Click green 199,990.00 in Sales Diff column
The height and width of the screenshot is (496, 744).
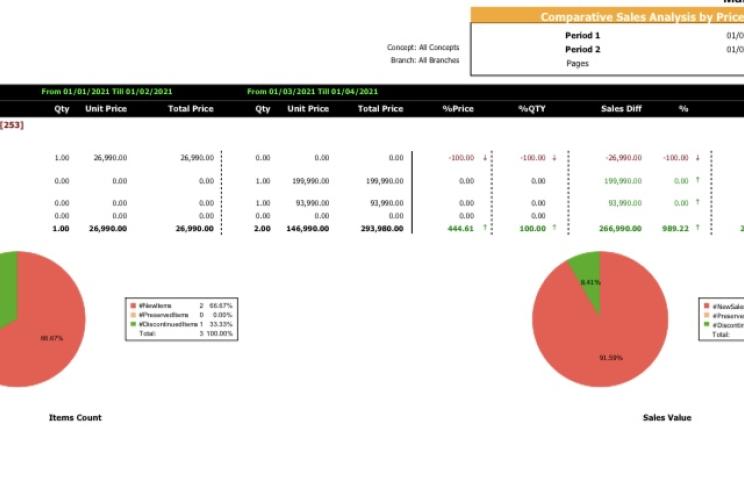pos(623,181)
